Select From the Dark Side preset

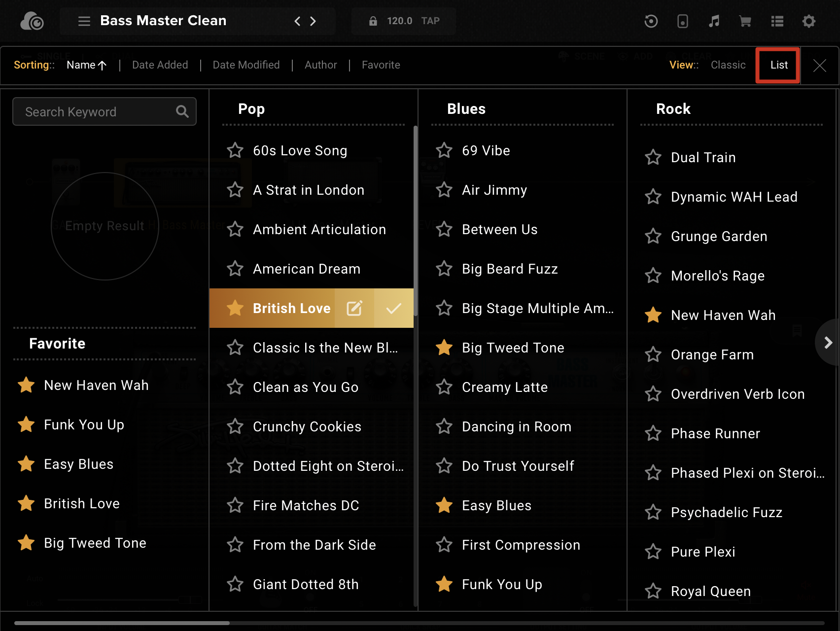[315, 545]
